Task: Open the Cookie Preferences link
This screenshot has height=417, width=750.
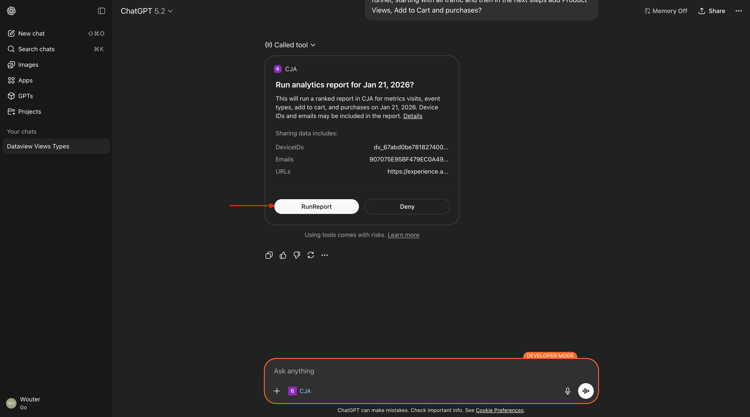Action: (499, 410)
